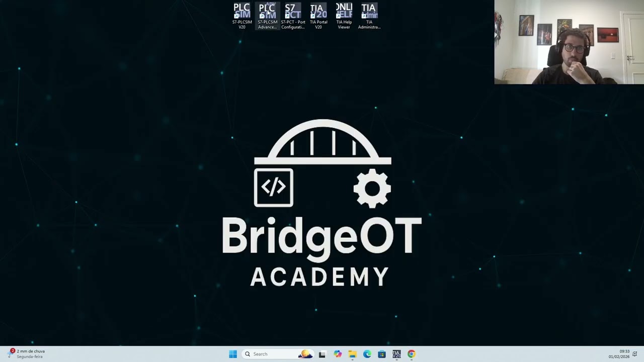The height and width of the screenshot is (362, 644).
Task: Select the TIA Administrator desktop icon
Action: pyautogui.click(x=369, y=16)
